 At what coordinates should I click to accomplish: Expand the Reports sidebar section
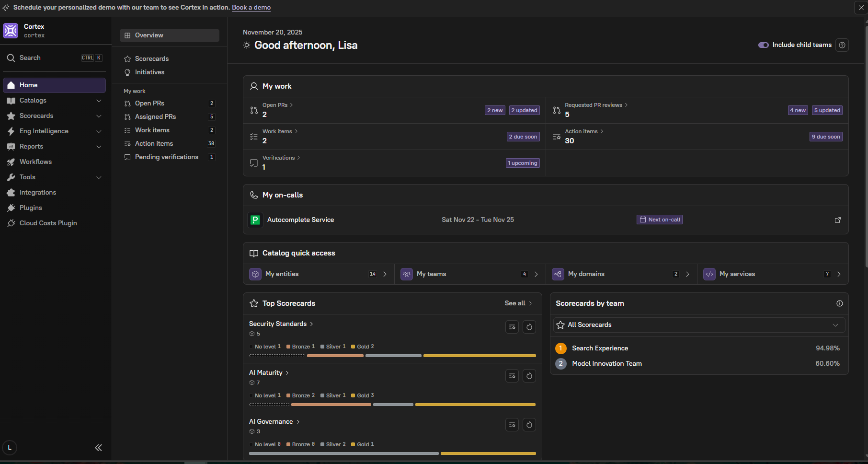pyautogui.click(x=99, y=147)
